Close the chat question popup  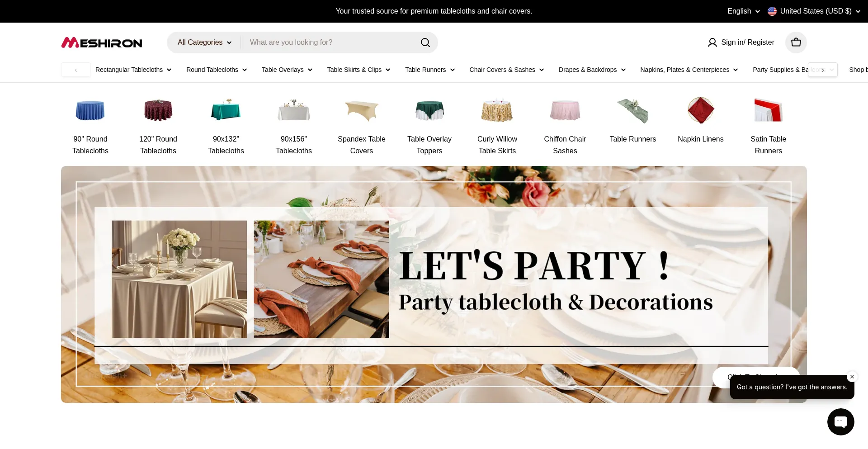[x=852, y=377]
